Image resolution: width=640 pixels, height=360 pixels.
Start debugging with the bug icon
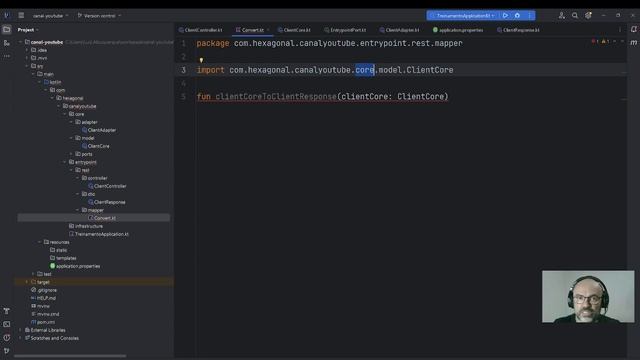(517, 16)
